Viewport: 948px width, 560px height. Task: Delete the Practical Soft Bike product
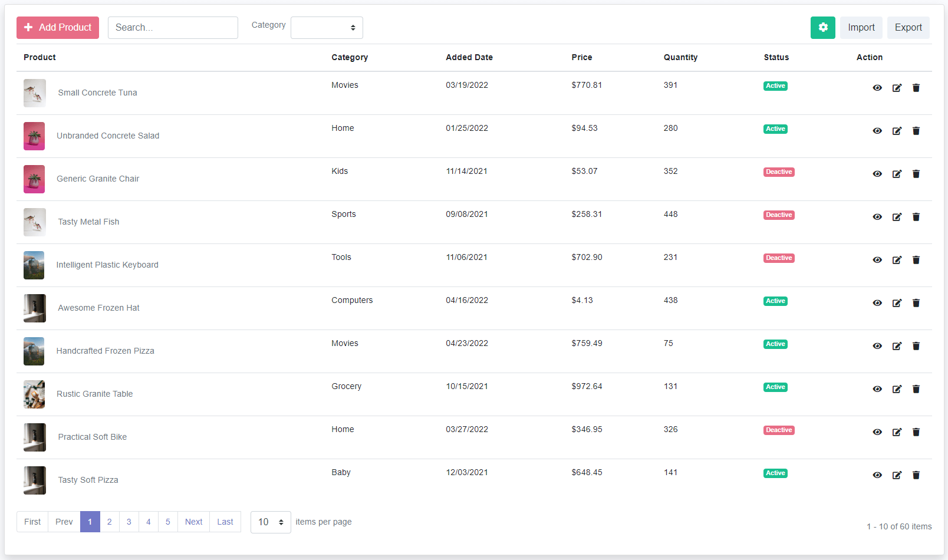tap(916, 432)
